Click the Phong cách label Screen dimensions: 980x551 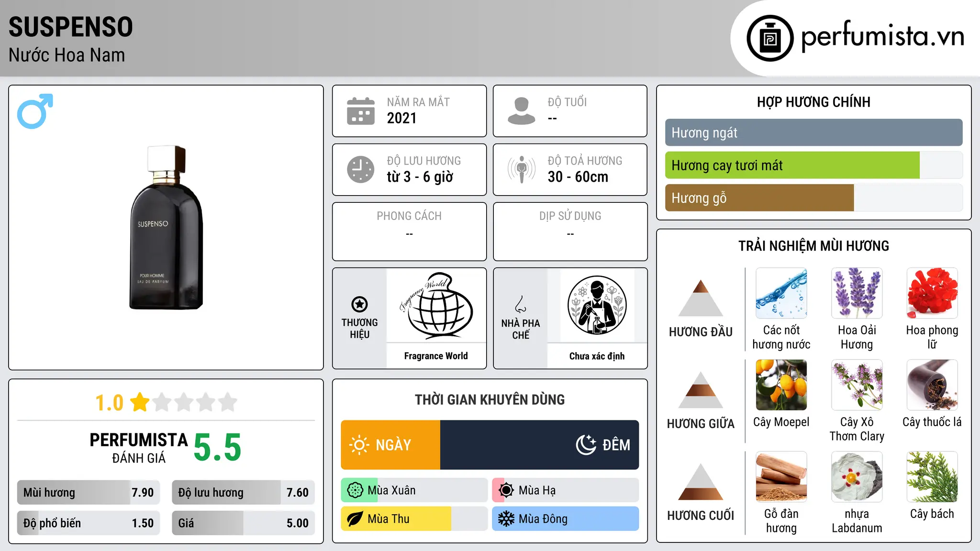pyautogui.click(x=409, y=216)
